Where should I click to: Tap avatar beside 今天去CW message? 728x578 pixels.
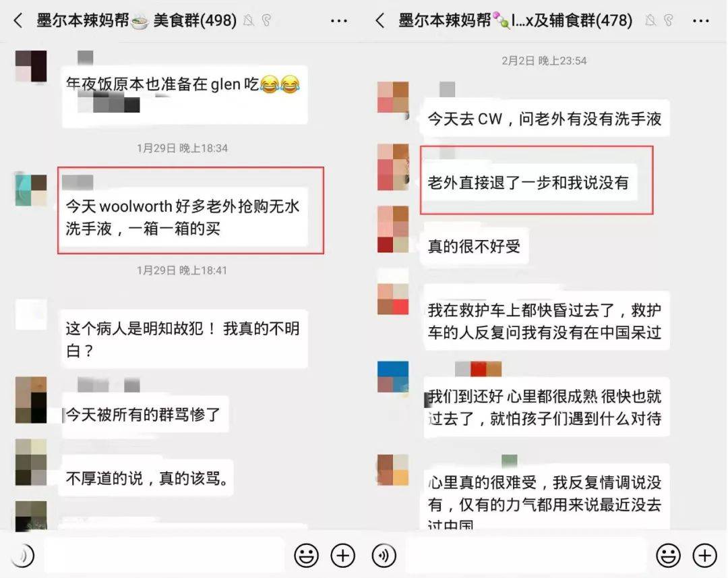[393, 98]
